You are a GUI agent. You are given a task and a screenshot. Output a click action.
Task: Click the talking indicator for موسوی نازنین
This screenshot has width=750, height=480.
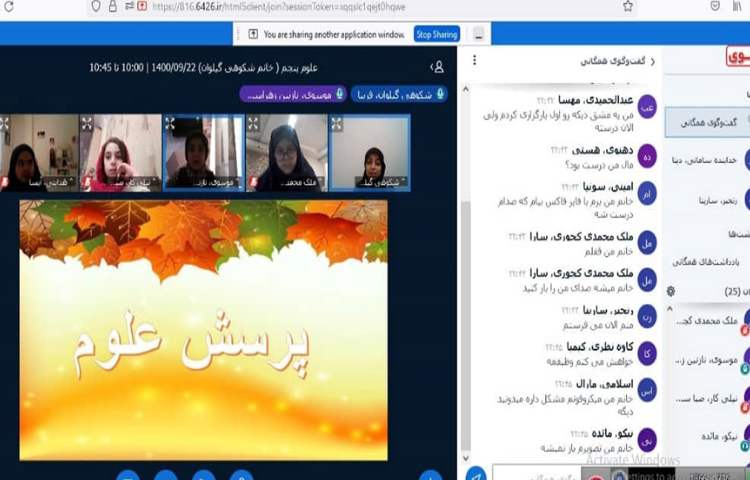(293, 95)
